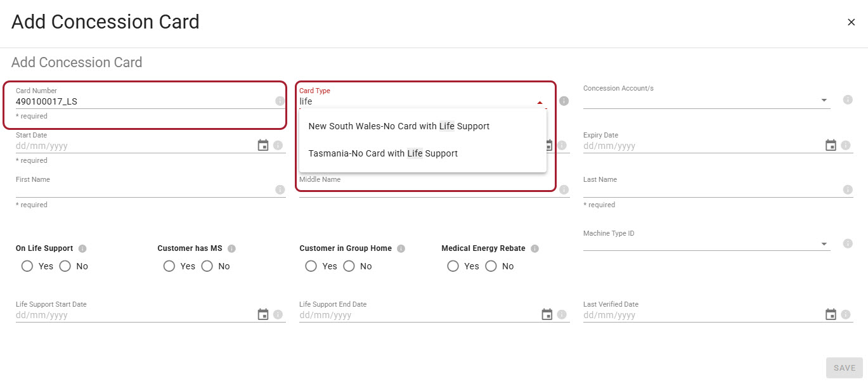Screen dimensions: 868x384
Task: Close the Add Concession Card dialog
Action: click(851, 22)
